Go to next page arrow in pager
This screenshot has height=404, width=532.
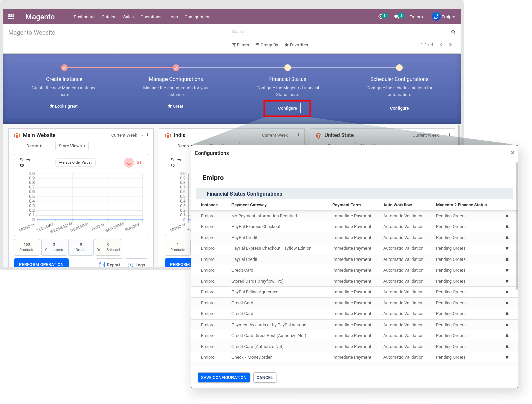[x=450, y=45]
